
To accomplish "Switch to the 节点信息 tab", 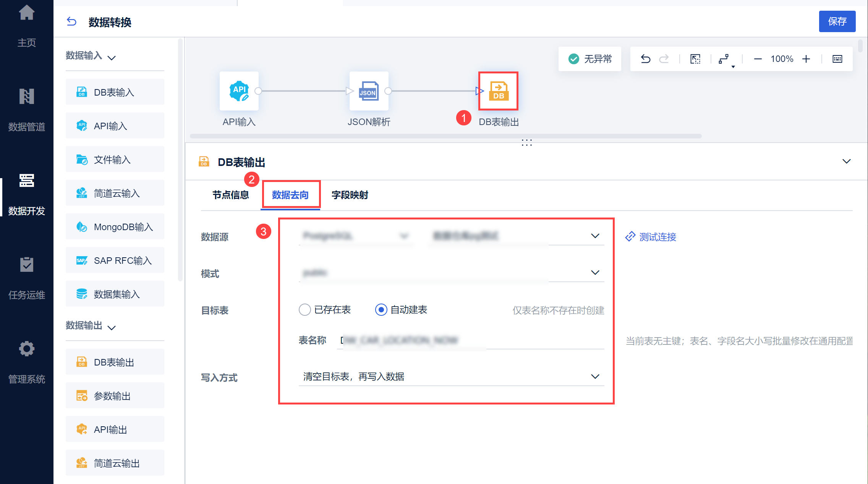I will [x=230, y=195].
